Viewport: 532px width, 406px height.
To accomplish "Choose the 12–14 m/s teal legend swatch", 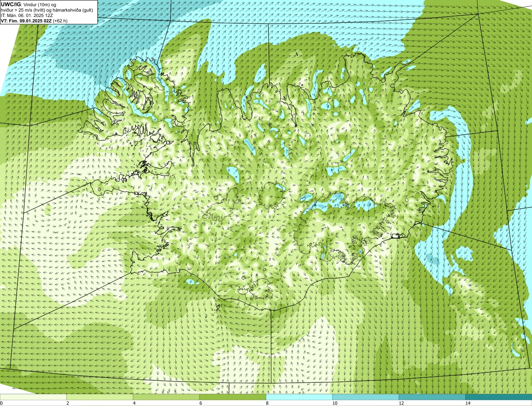I will click(432, 397).
